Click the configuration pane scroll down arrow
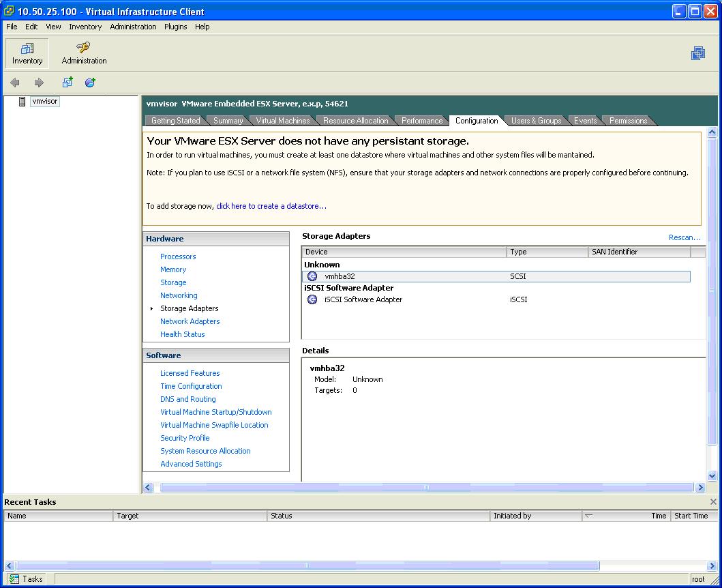The height and width of the screenshot is (588, 722). (x=712, y=476)
